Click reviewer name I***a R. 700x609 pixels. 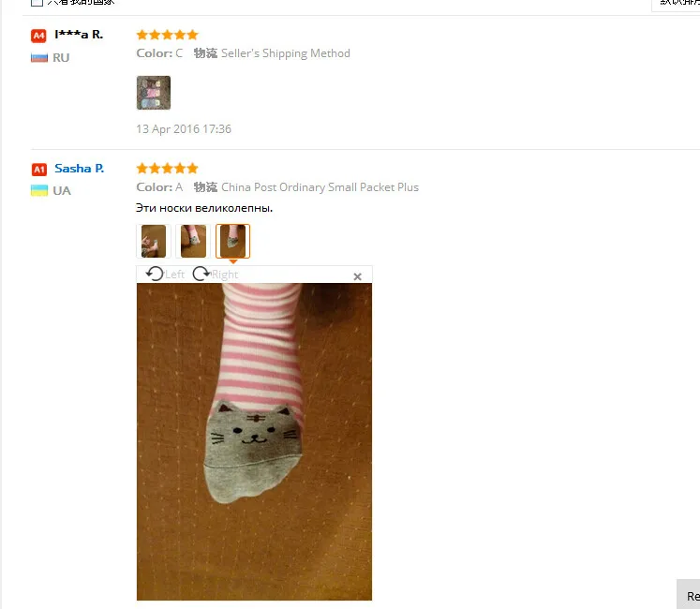click(x=79, y=35)
